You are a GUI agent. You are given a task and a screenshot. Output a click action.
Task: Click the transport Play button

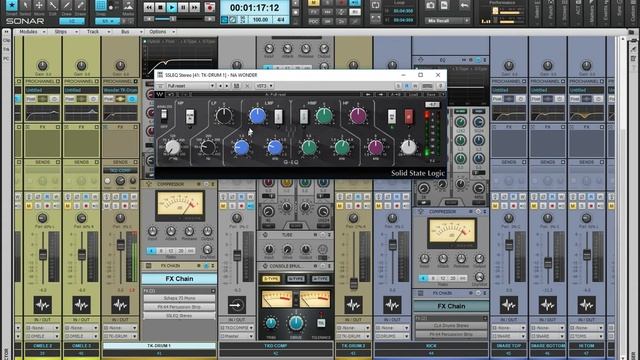172,7
